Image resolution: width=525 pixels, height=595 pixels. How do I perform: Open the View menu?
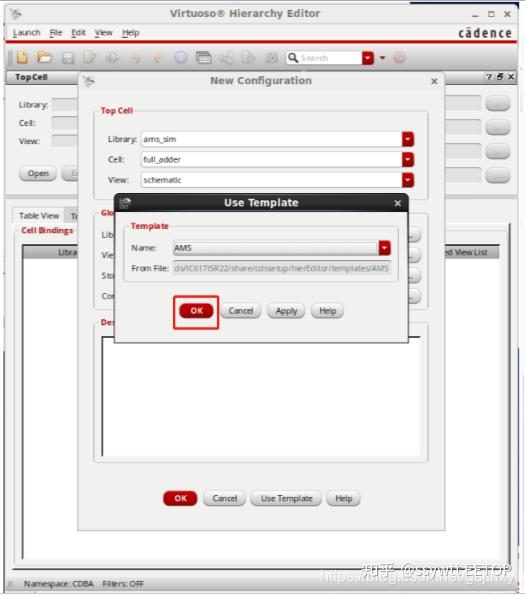104,33
